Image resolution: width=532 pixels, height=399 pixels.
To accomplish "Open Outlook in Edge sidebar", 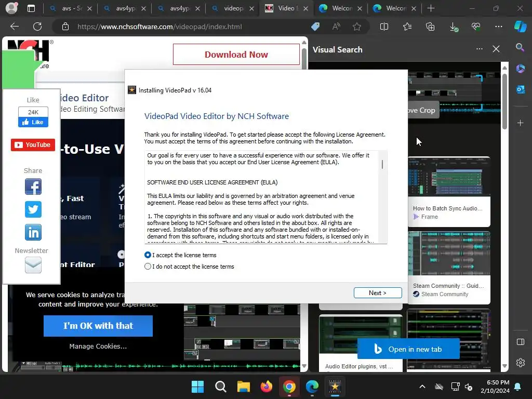I will tap(520, 89).
